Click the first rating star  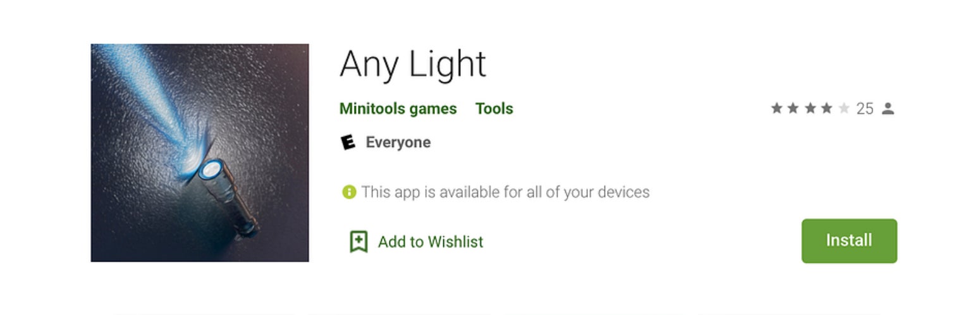776,109
